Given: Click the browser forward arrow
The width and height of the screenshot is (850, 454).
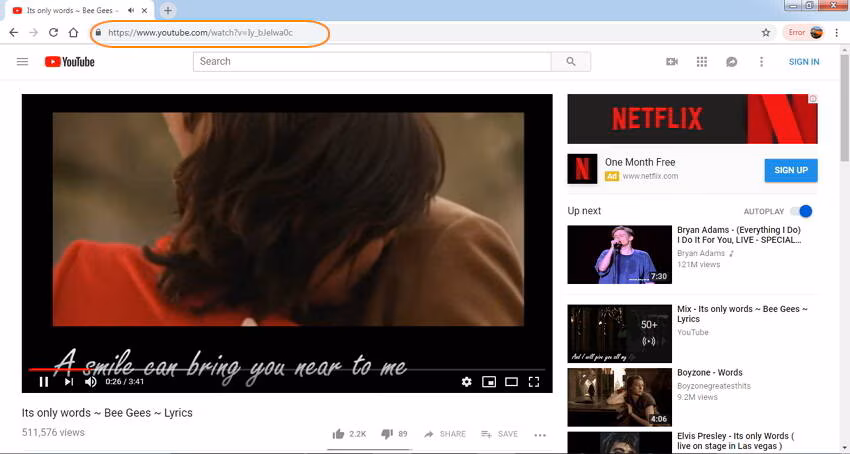Looking at the screenshot, I should [34, 33].
